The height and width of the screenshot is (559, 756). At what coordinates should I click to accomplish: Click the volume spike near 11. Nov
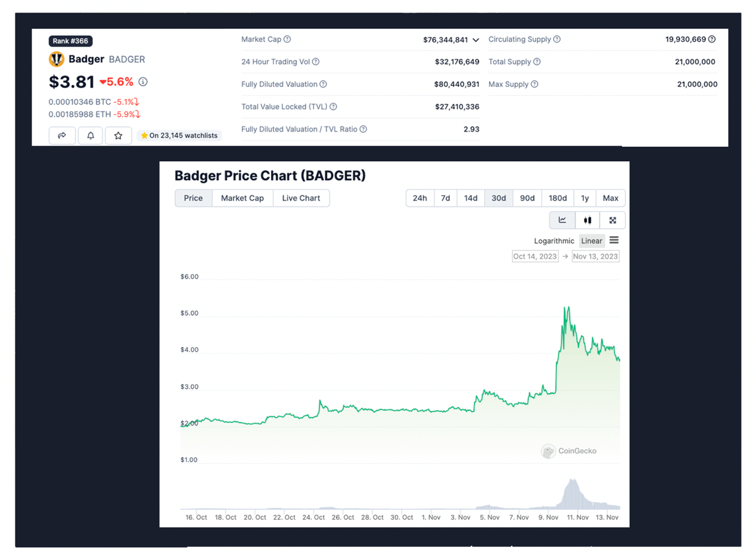coord(571,493)
